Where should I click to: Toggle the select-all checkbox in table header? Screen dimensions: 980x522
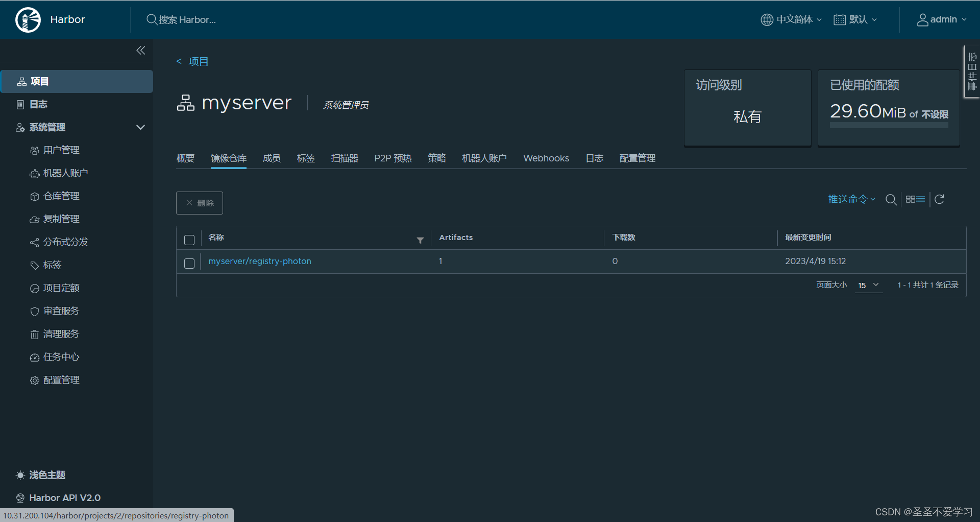coord(189,240)
